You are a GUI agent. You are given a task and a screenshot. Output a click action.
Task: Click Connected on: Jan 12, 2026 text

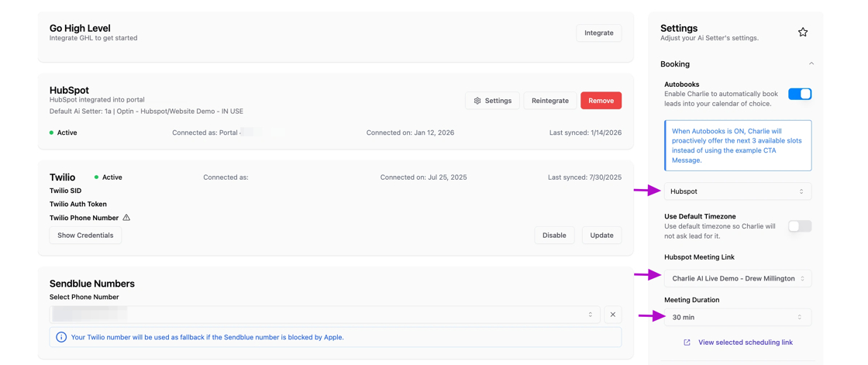coord(410,133)
